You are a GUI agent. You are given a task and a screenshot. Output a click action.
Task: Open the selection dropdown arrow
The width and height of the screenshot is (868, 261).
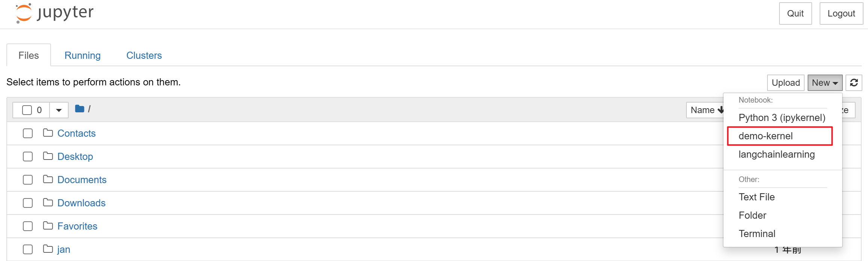point(59,110)
